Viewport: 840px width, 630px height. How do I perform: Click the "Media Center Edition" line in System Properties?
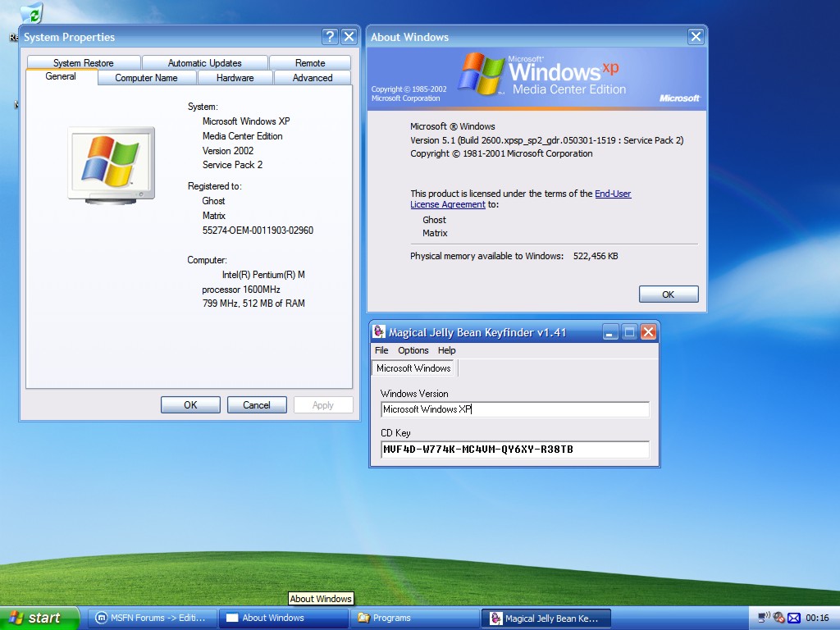coord(242,136)
